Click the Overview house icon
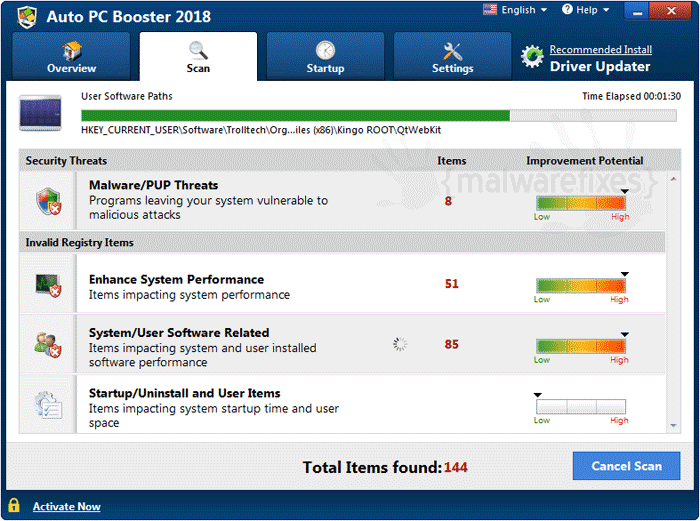The width and height of the screenshot is (700, 521). pyautogui.click(x=72, y=50)
